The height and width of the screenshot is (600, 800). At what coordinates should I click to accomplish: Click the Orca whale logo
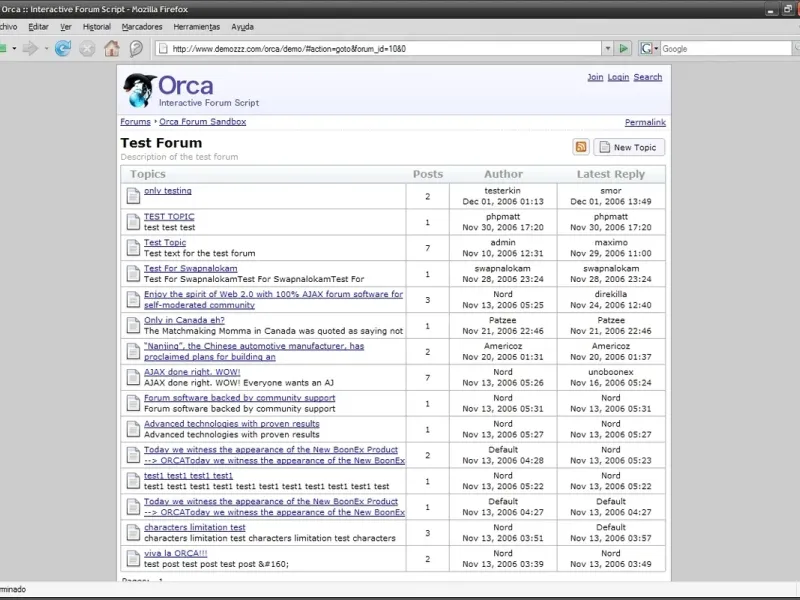(x=139, y=90)
